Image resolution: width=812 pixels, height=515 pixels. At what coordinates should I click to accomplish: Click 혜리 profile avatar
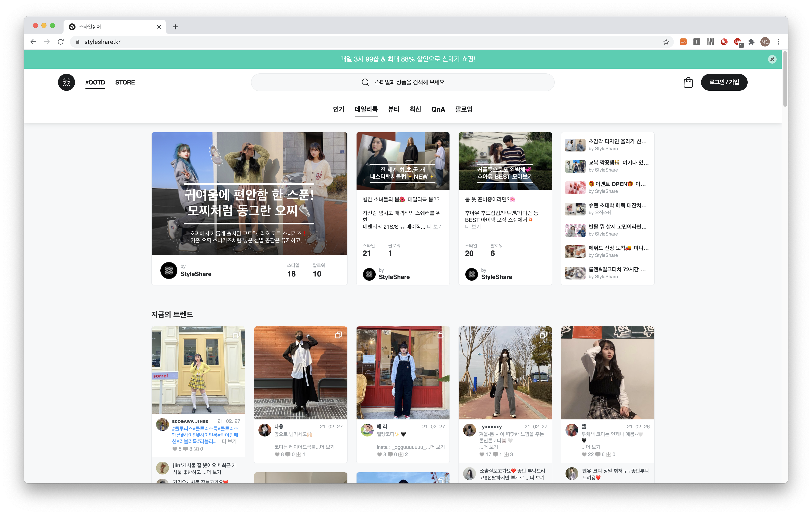click(x=367, y=430)
